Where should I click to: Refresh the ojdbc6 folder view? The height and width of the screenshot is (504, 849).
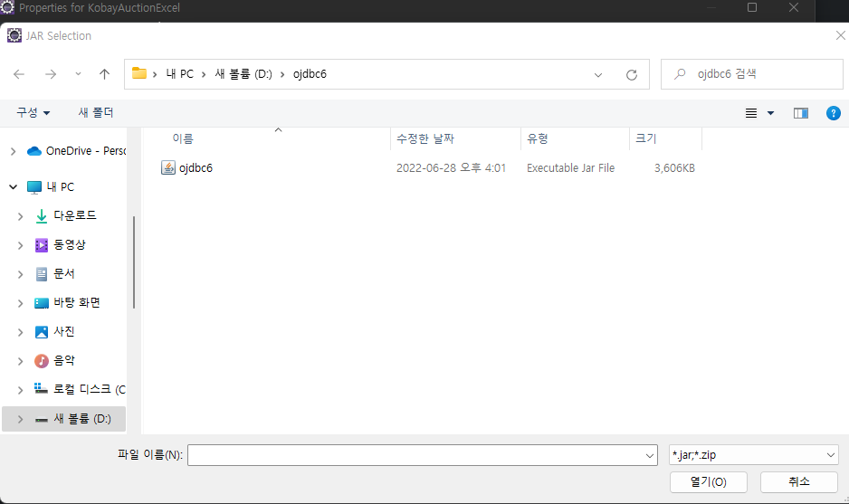[632, 75]
